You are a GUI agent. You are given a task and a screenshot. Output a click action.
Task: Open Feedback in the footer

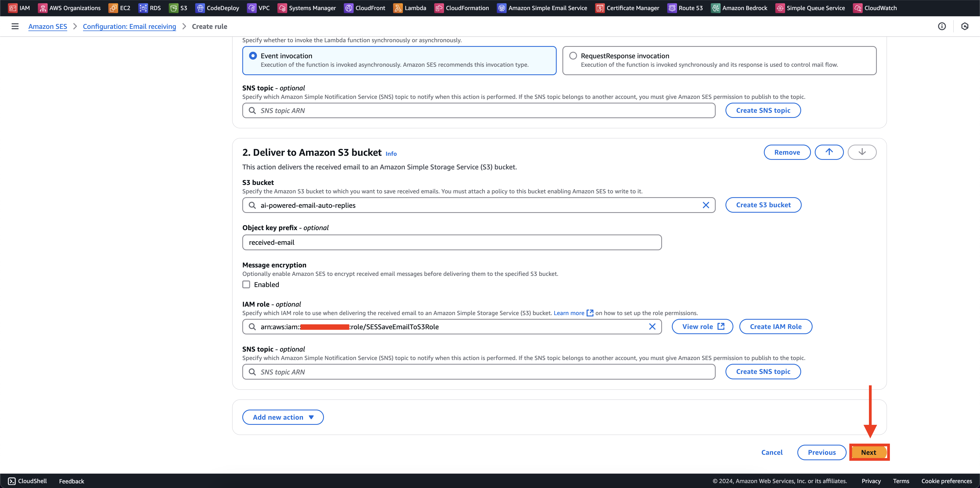point(72,481)
